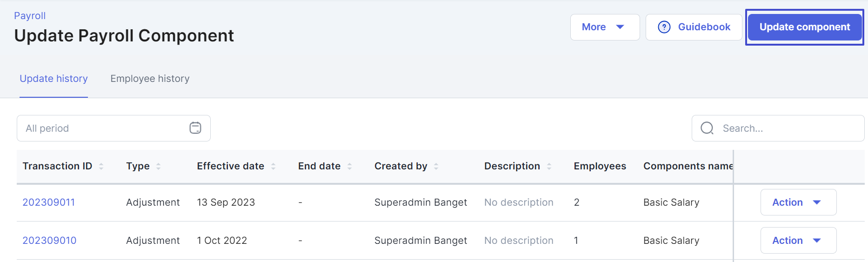
Task: Sort by Transaction ID column arrows
Action: click(101, 166)
